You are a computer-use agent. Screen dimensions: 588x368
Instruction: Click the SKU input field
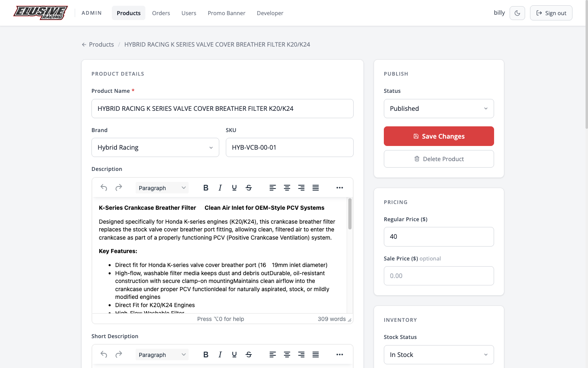[290, 148]
